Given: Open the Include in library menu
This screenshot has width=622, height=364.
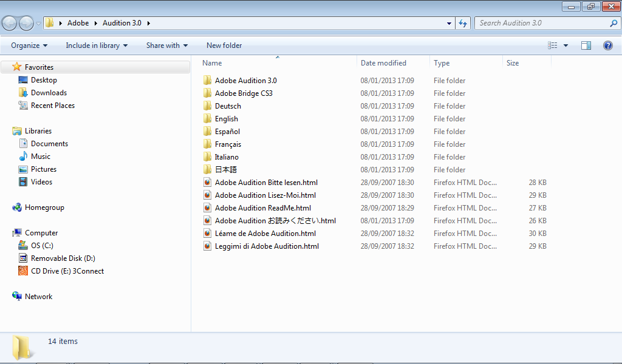Looking at the screenshot, I should pyautogui.click(x=97, y=45).
